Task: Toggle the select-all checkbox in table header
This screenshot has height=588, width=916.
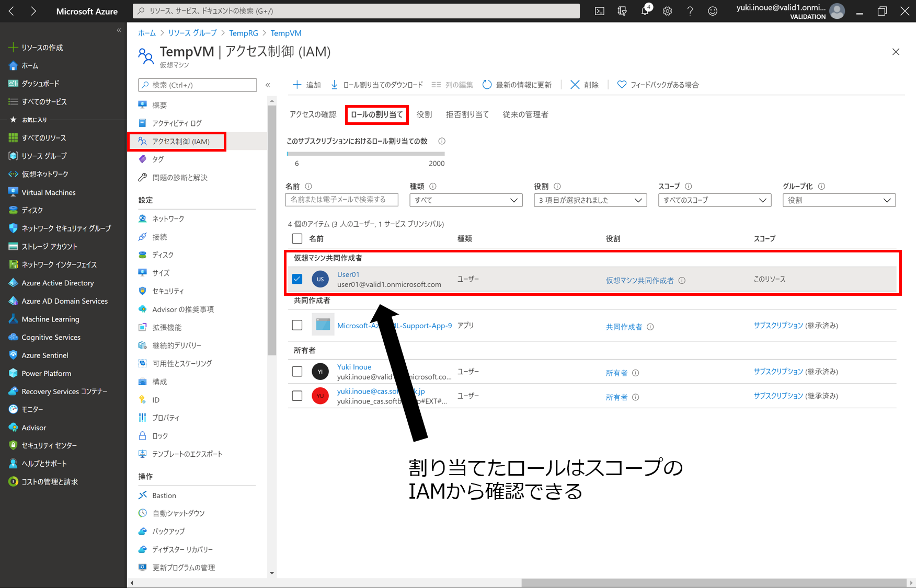Action: click(297, 239)
